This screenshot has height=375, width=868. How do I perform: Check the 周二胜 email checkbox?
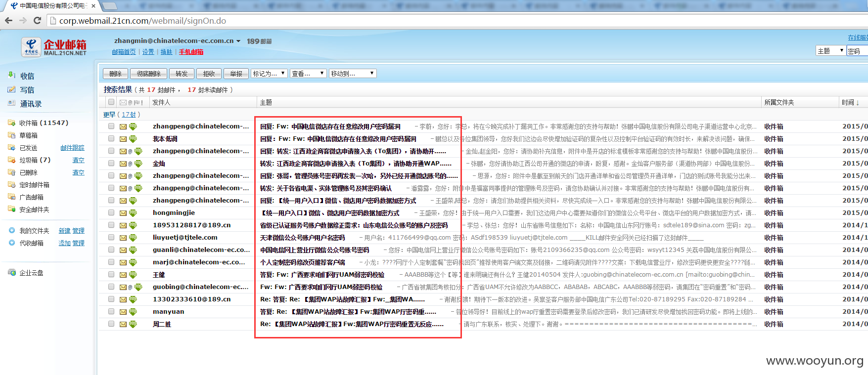click(x=111, y=324)
